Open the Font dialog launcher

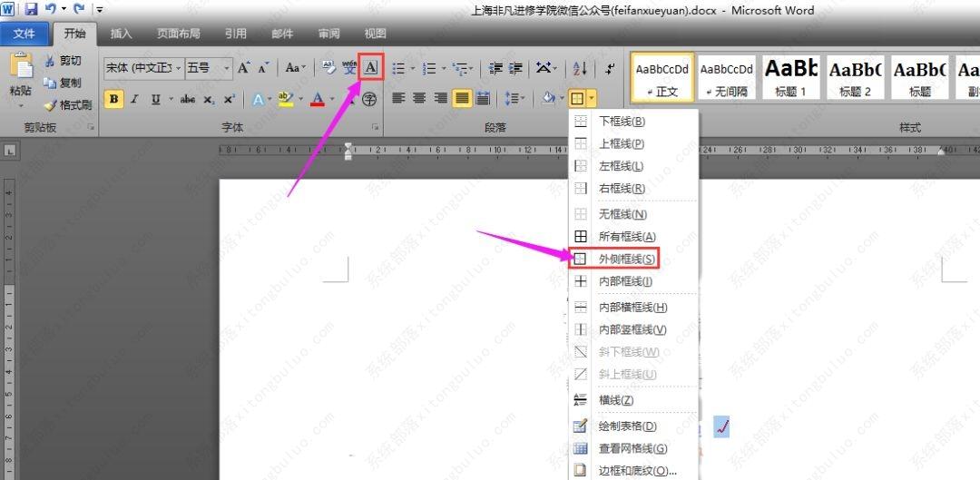click(x=375, y=127)
